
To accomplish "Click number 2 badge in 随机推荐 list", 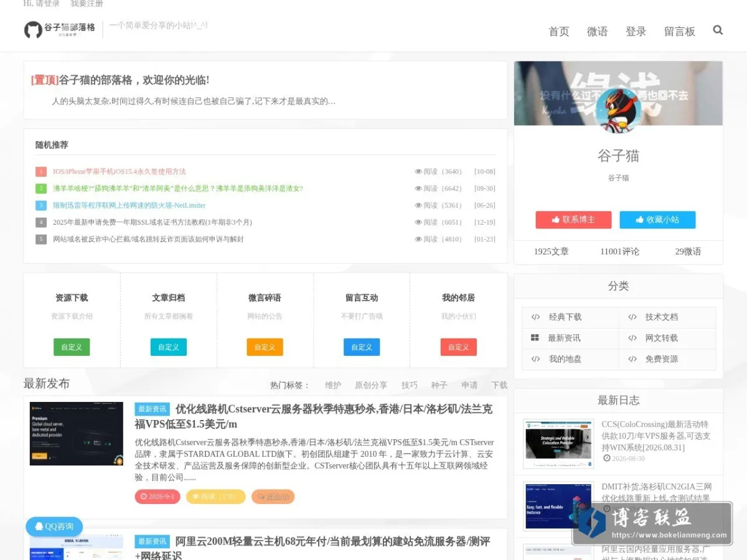I will pyautogui.click(x=41, y=189).
